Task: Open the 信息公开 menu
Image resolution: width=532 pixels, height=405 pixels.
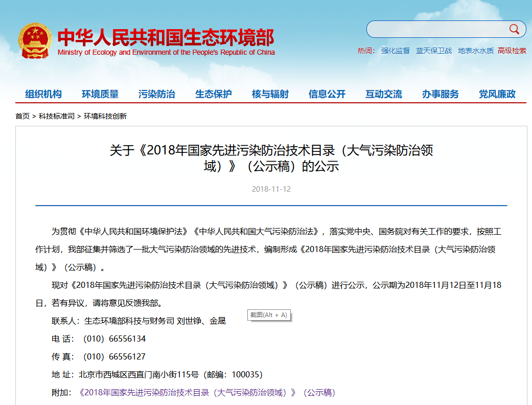Action: click(327, 94)
